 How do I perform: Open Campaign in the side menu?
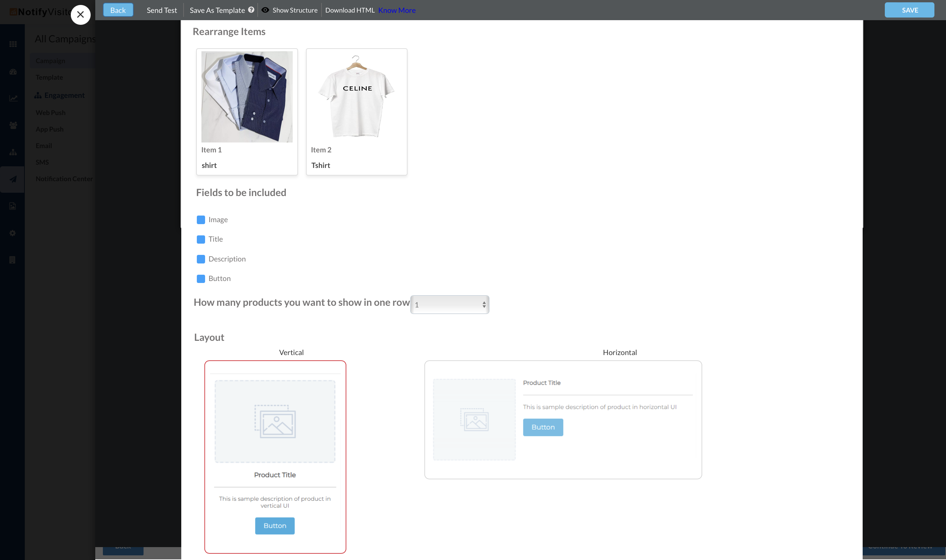pyautogui.click(x=50, y=61)
